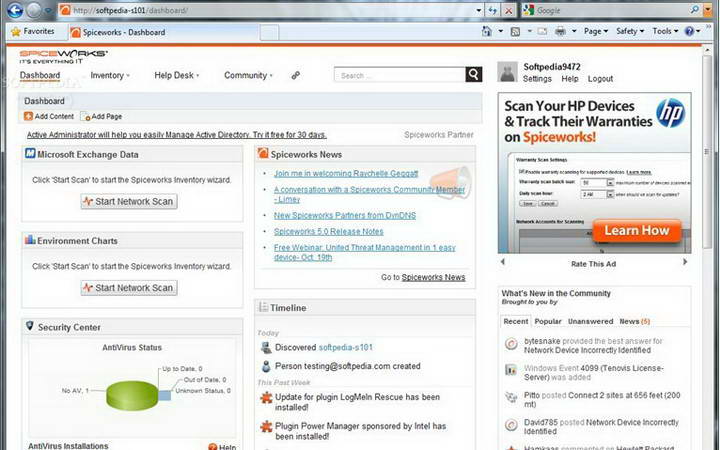The width and height of the screenshot is (720, 450).
Task: Open the Spiceworks 5.0 Release Notes link
Action: pos(328,231)
